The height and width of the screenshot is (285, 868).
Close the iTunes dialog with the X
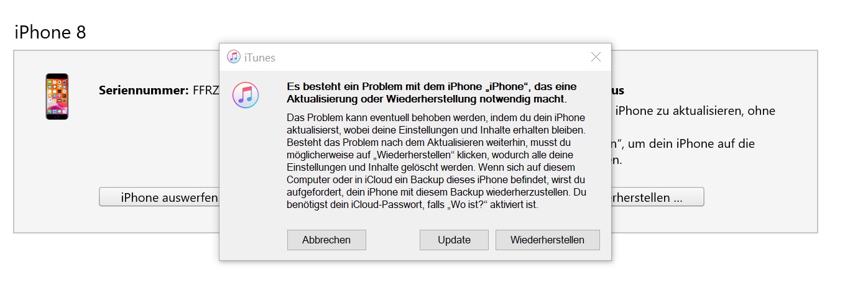click(x=596, y=57)
